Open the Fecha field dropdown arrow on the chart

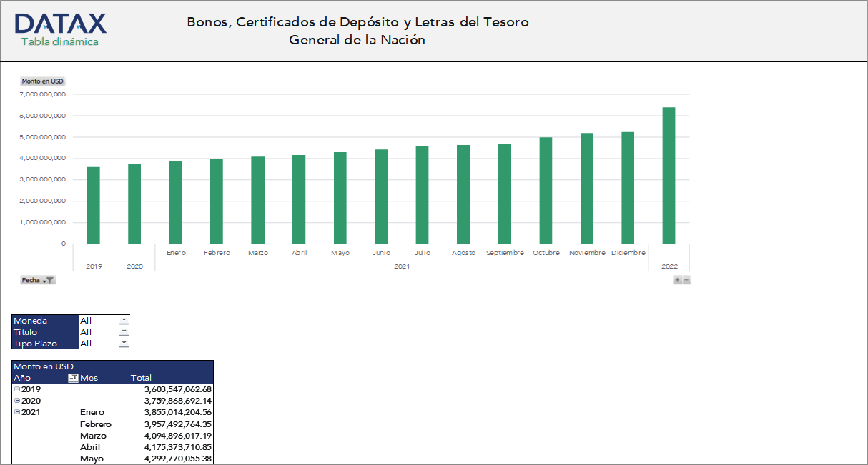(46, 281)
